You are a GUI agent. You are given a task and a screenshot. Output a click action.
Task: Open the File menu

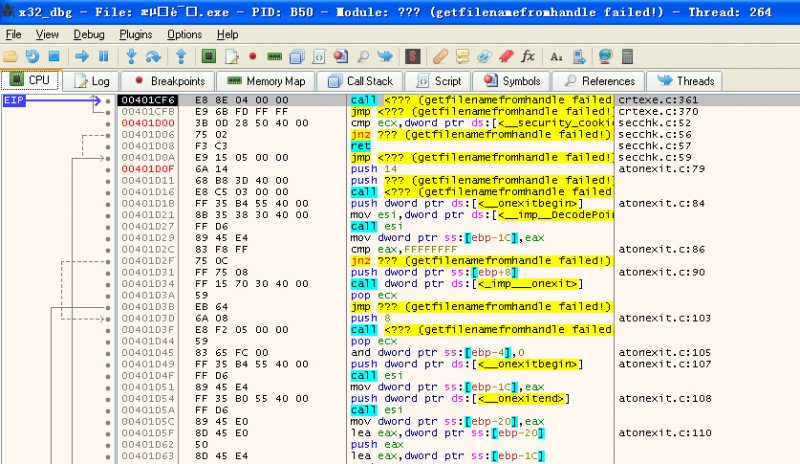coord(13,34)
